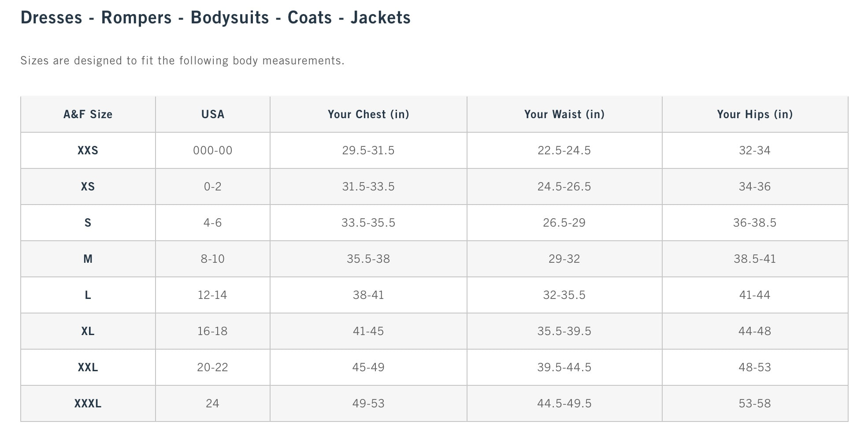Select waist measurement 32-35.5 cell
868x440 pixels.
click(564, 295)
